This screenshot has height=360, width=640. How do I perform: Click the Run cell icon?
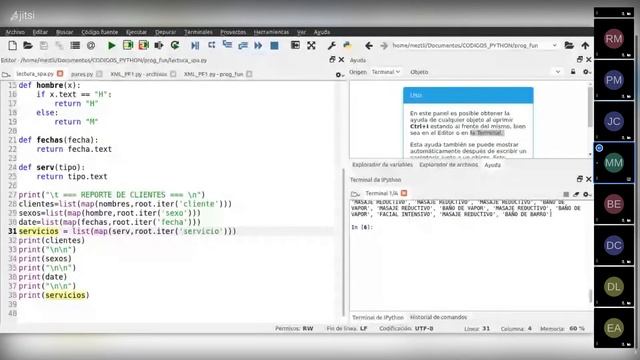(128, 45)
